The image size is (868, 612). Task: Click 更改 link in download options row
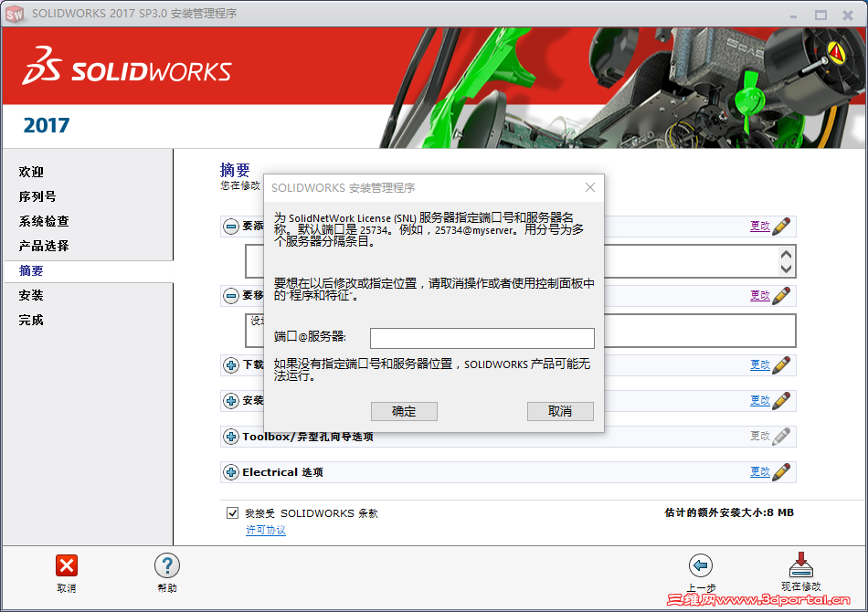coord(760,364)
